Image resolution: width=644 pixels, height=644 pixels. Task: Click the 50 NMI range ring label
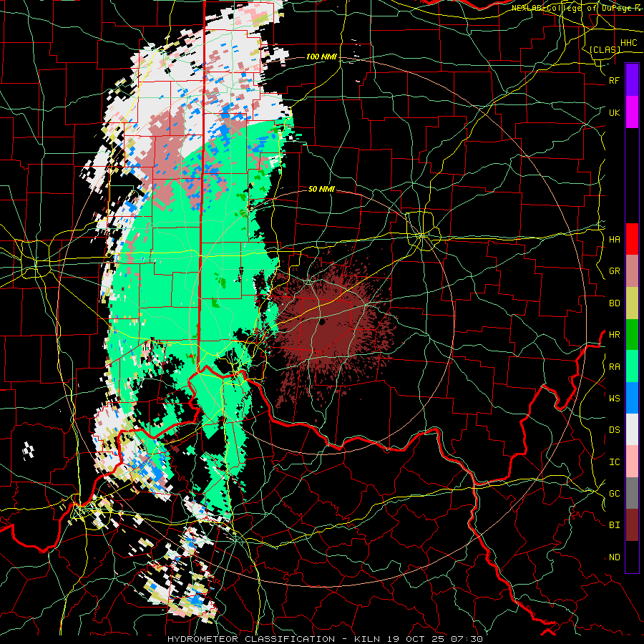tap(321, 189)
